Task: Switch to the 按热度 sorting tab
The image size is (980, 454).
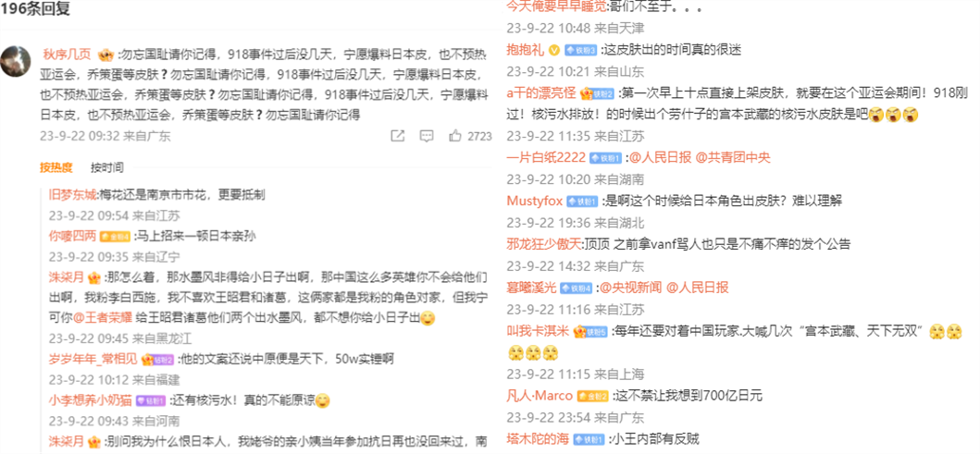Action: pyautogui.click(x=56, y=167)
